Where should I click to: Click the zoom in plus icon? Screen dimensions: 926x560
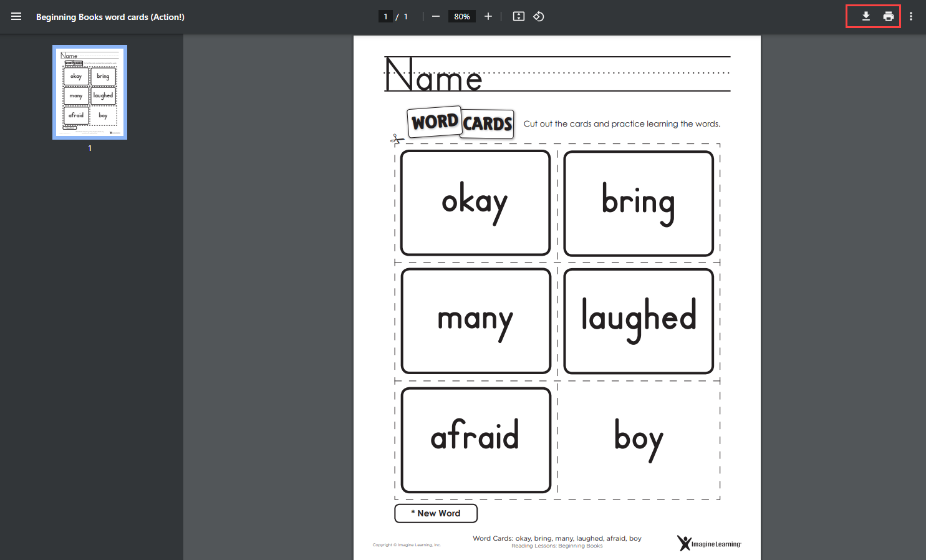point(488,17)
